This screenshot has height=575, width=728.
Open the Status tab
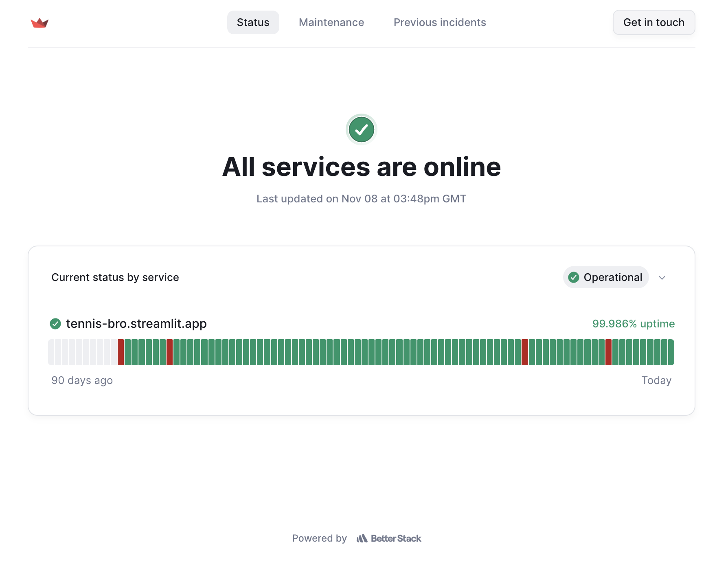[x=253, y=22]
